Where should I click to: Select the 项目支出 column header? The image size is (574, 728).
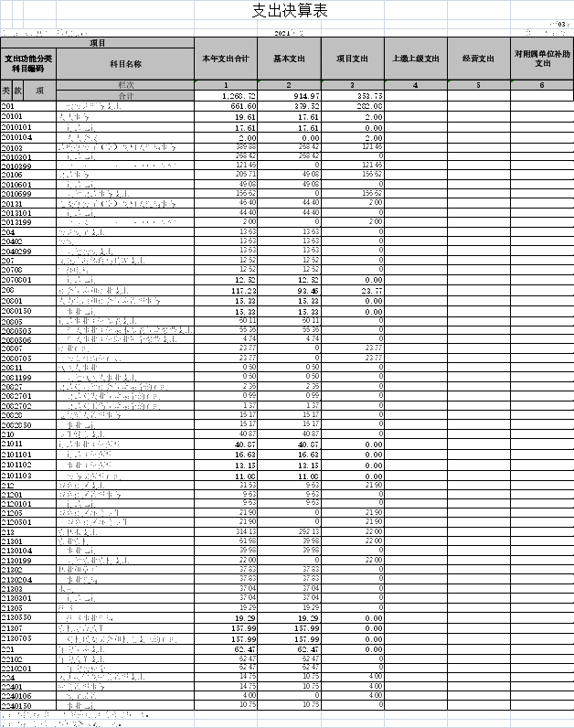[x=352, y=59]
